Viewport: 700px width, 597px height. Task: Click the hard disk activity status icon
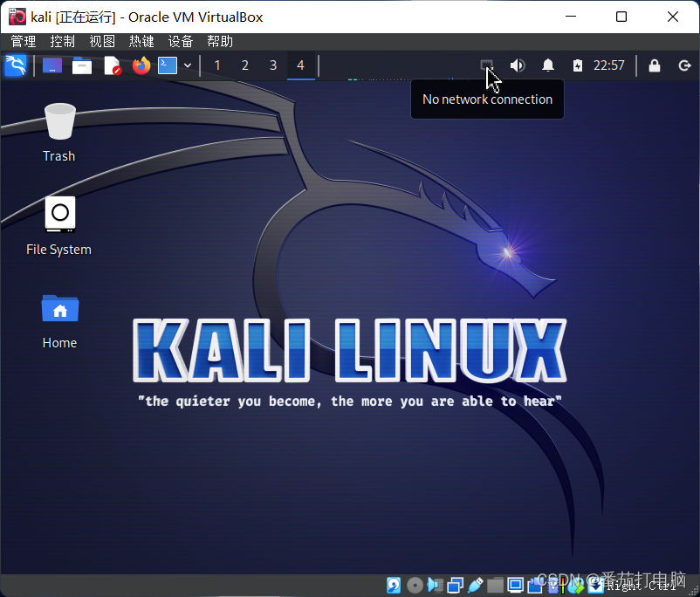click(394, 585)
